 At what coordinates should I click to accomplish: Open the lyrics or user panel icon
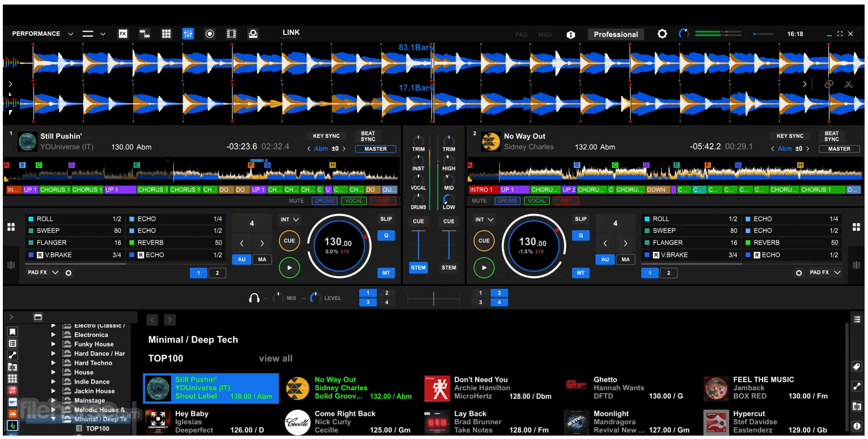pyautogui.click(x=253, y=34)
